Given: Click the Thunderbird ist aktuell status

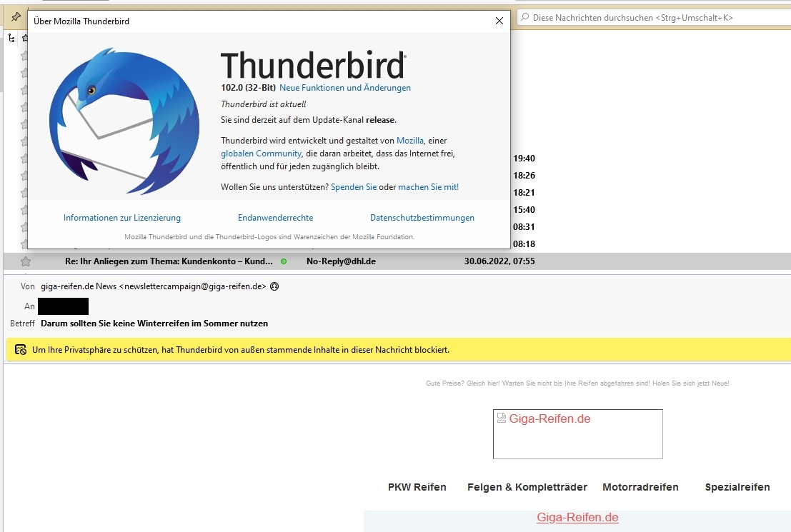Looking at the screenshot, I should pyautogui.click(x=264, y=104).
